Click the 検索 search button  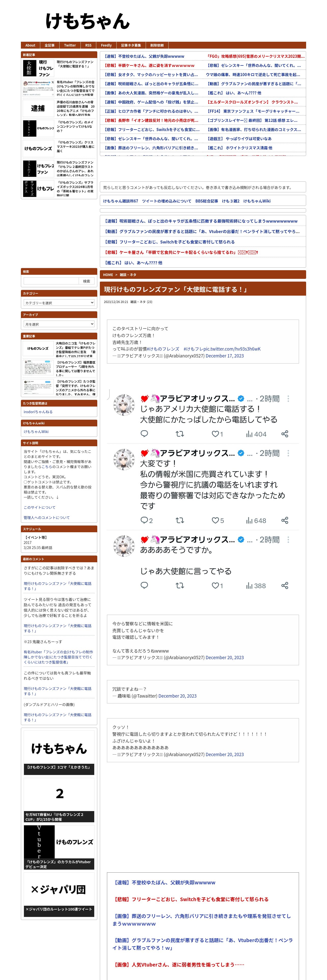[87, 281]
